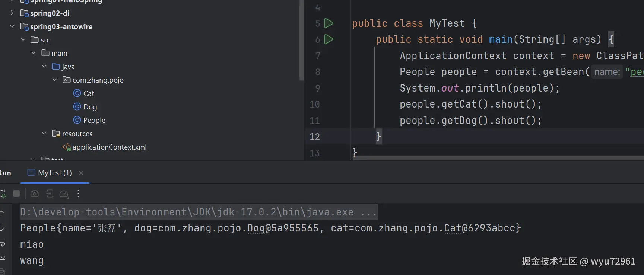Click the resources folder icon
This screenshot has height=275, width=644.
[x=56, y=133]
